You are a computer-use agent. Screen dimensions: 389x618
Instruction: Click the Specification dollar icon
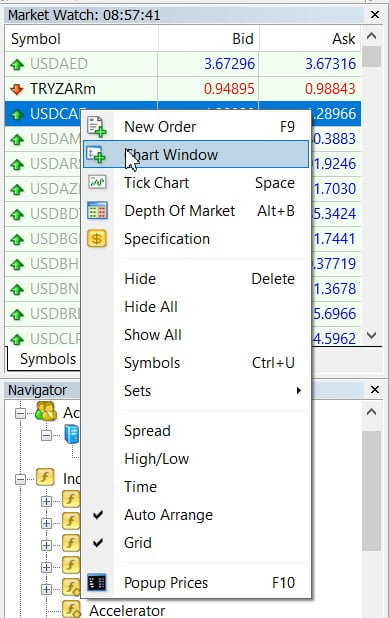tap(97, 238)
